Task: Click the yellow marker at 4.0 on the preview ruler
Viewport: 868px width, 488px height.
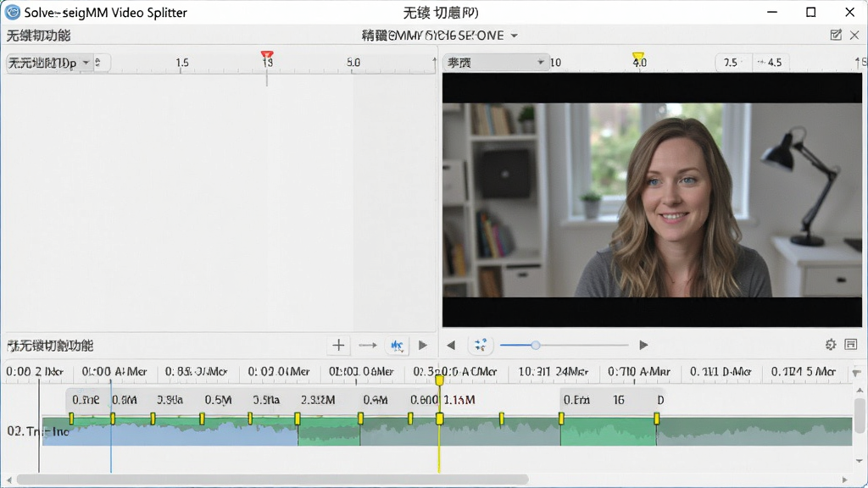Action: point(638,56)
